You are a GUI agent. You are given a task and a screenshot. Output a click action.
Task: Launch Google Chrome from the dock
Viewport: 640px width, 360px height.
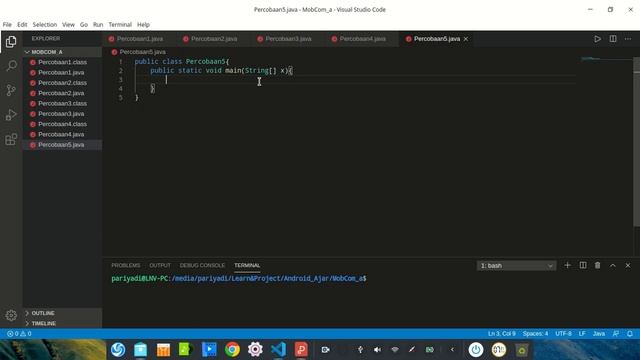coord(232,350)
